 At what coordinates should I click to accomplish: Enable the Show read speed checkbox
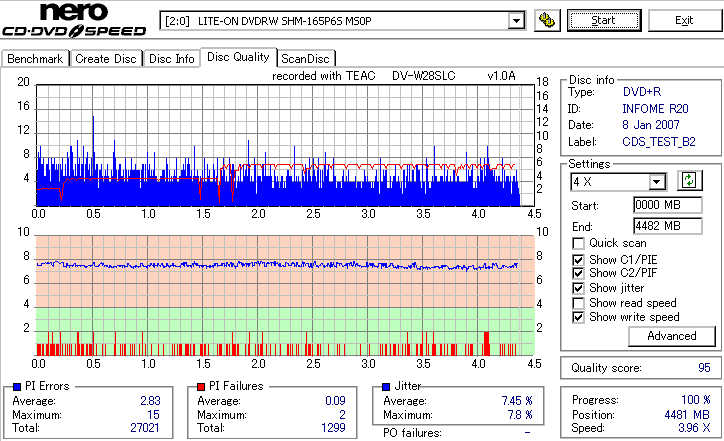click(x=578, y=303)
